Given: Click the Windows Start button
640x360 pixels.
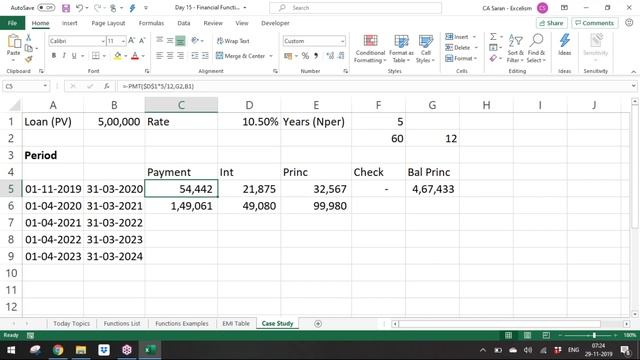Looking at the screenshot, I should pos(11,350).
